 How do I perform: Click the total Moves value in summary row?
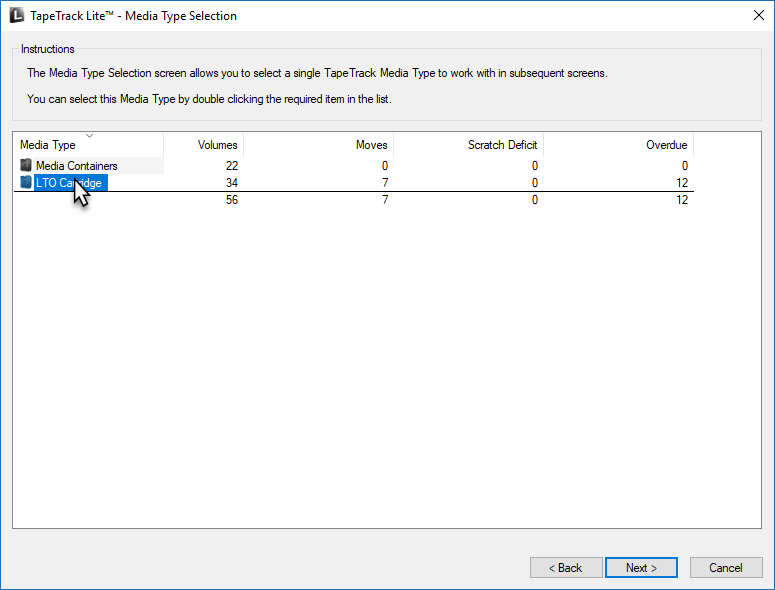[385, 200]
